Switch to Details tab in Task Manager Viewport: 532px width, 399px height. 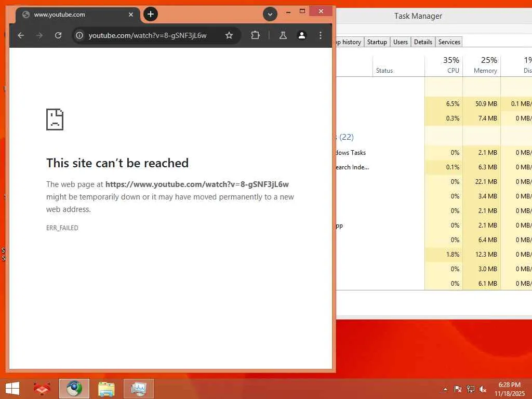(423, 42)
